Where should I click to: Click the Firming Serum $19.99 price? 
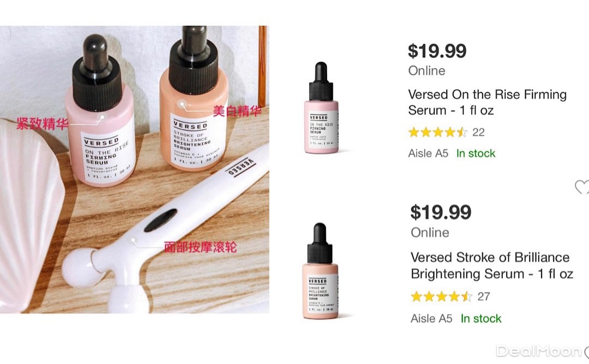(x=437, y=51)
